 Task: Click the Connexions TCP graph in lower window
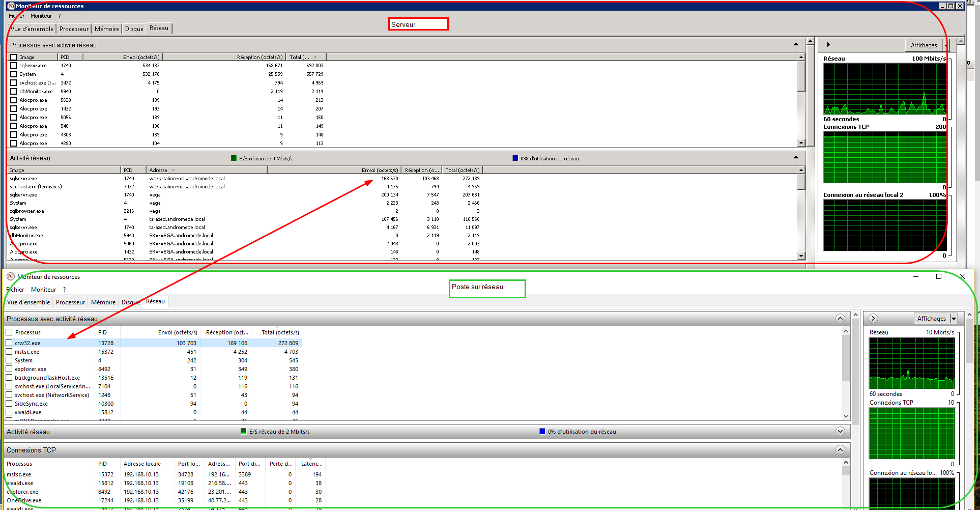[x=912, y=433]
